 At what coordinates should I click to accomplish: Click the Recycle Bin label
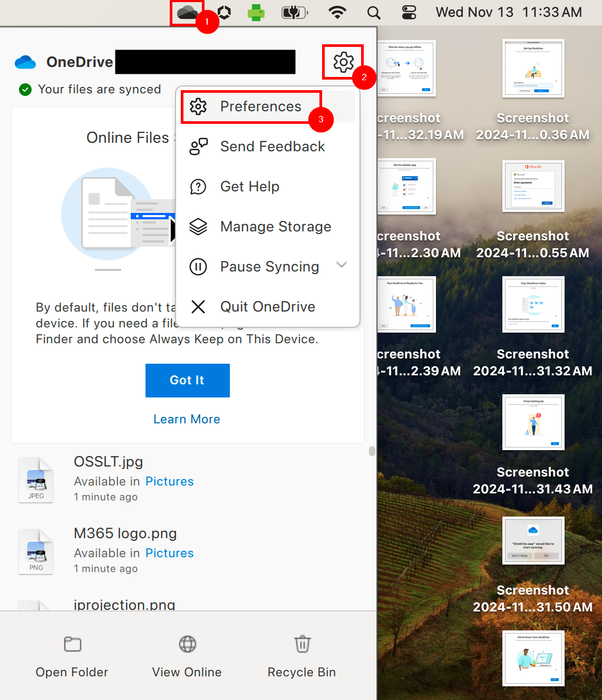click(x=302, y=672)
